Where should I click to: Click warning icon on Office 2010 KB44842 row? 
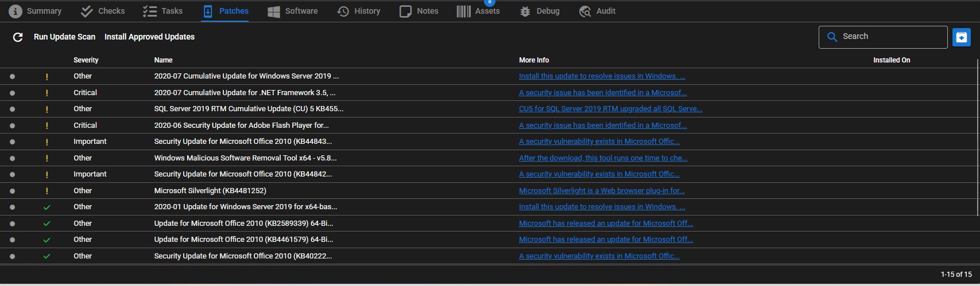click(x=47, y=174)
